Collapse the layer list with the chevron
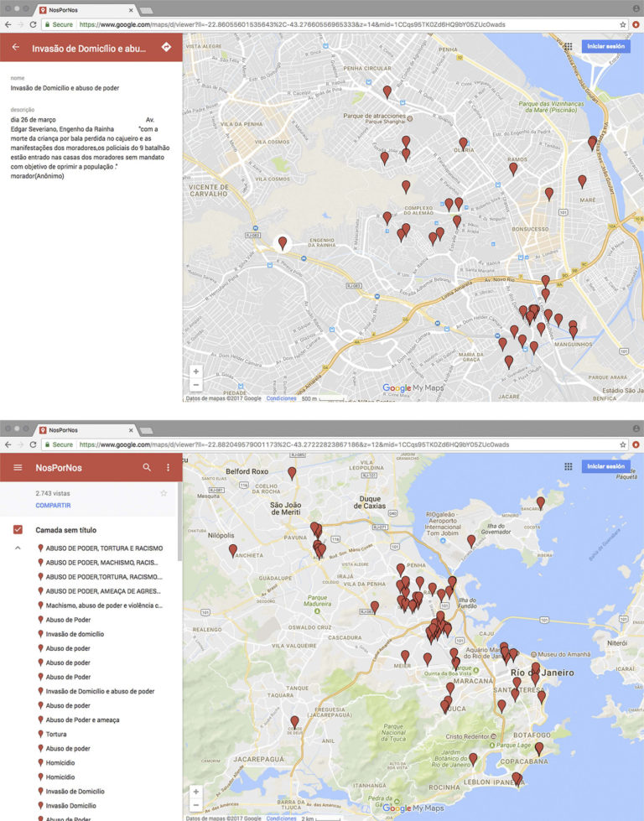Image resolution: width=644 pixels, height=821 pixels. [x=18, y=548]
